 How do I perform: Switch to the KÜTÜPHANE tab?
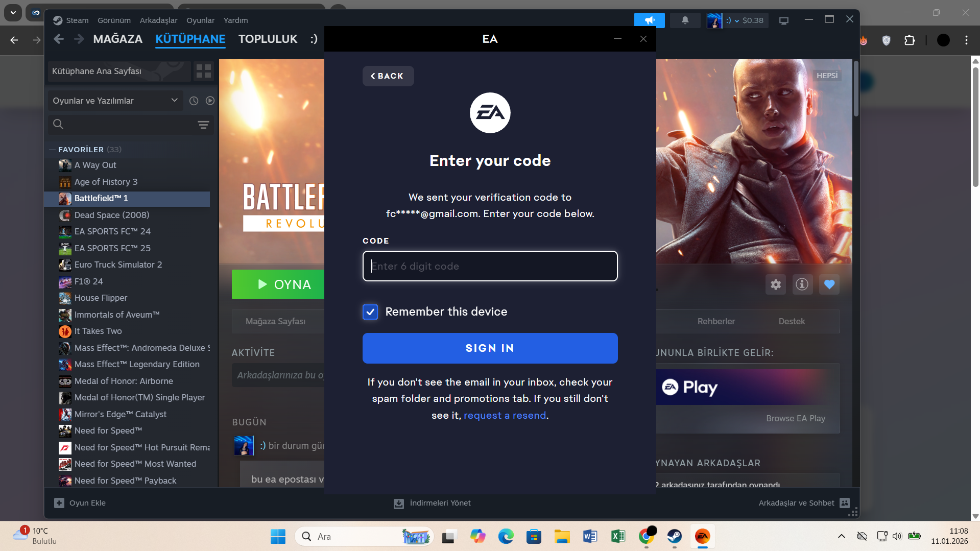(190, 39)
